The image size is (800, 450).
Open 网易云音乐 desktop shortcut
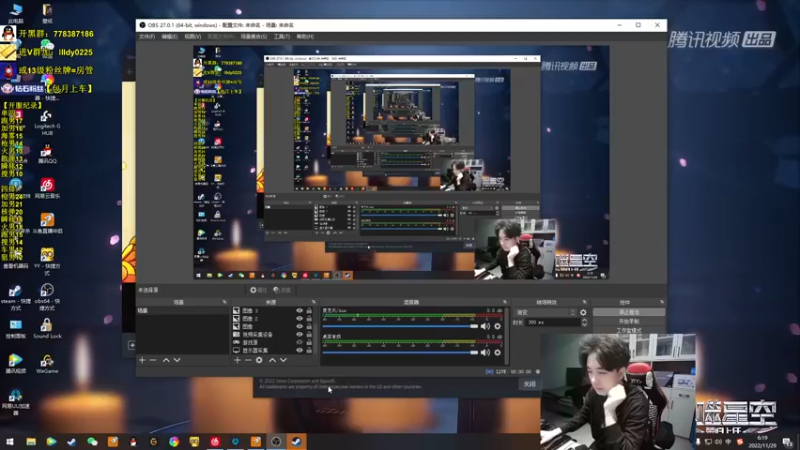pyautogui.click(x=47, y=189)
